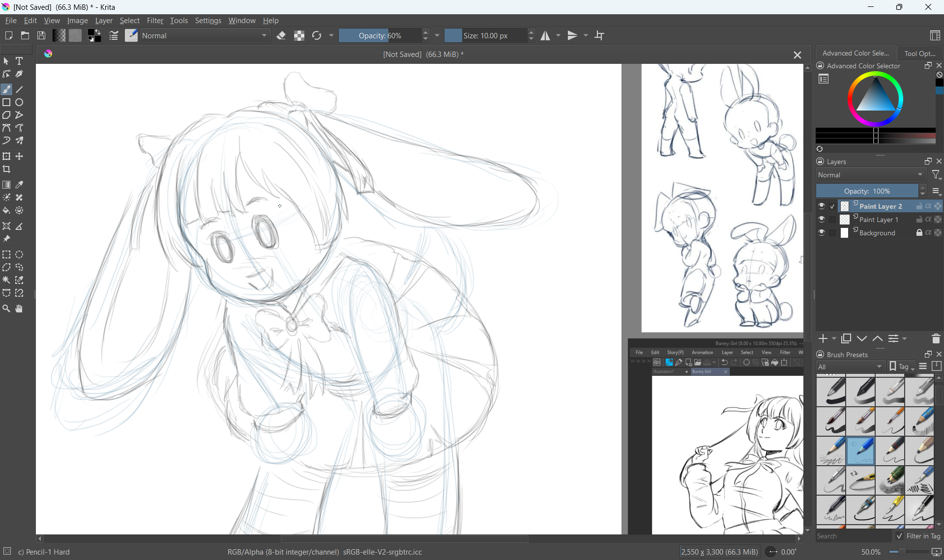Image resolution: width=944 pixels, height=560 pixels.
Task: Delete layer with trash icon
Action: coord(936,339)
